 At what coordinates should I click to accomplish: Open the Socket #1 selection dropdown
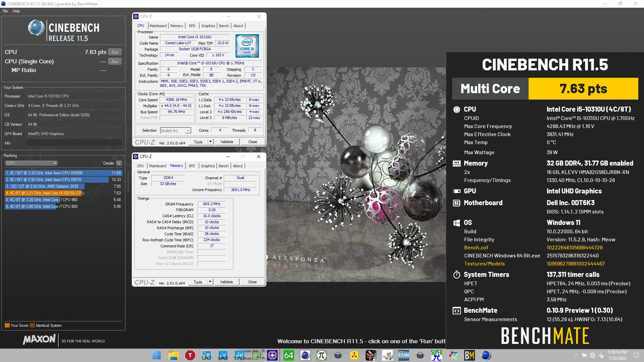click(x=175, y=130)
